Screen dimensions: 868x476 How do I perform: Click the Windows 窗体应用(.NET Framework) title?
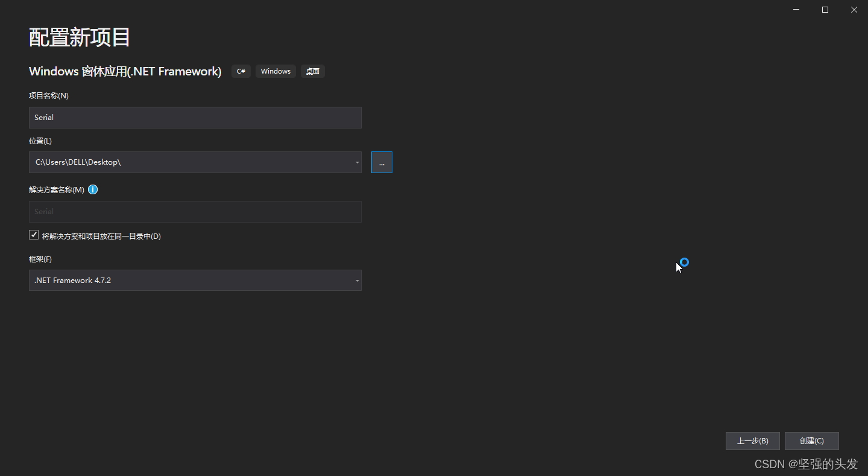[125, 71]
